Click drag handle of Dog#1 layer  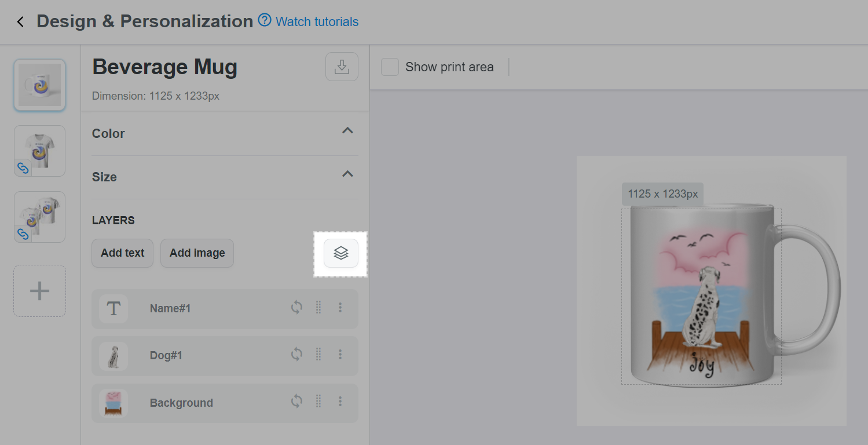[318, 355]
